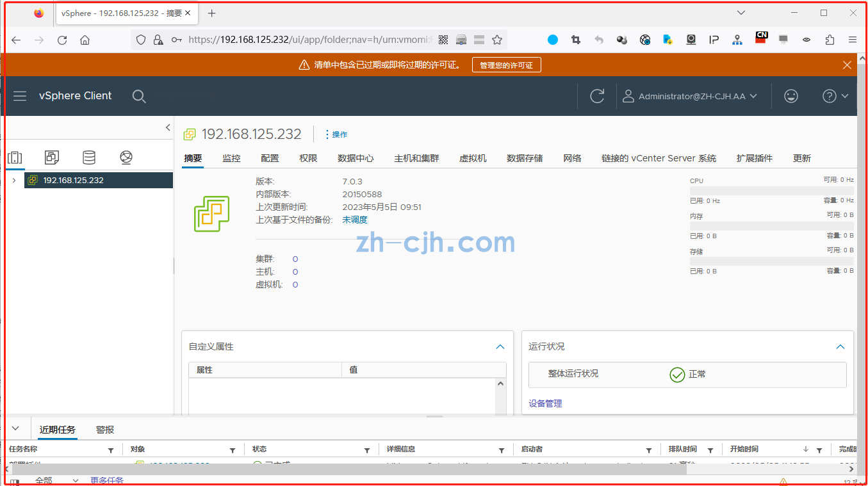
Task: Select the 近期任务 tab
Action: pyautogui.click(x=57, y=430)
